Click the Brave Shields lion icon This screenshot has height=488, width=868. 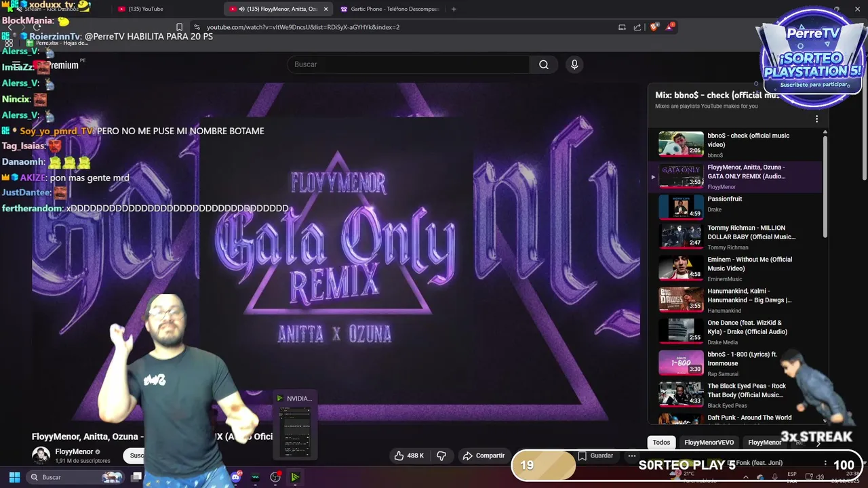(654, 27)
